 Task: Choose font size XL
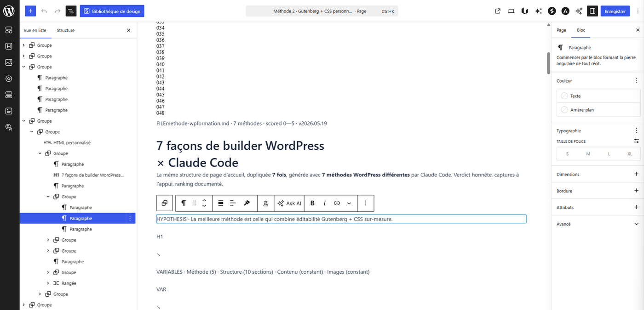tap(630, 154)
